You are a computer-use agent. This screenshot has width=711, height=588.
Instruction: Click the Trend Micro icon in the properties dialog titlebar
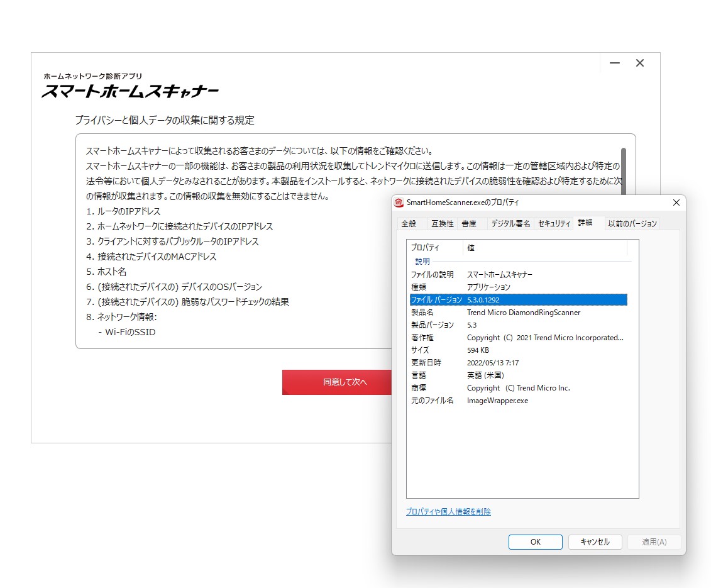(x=399, y=202)
